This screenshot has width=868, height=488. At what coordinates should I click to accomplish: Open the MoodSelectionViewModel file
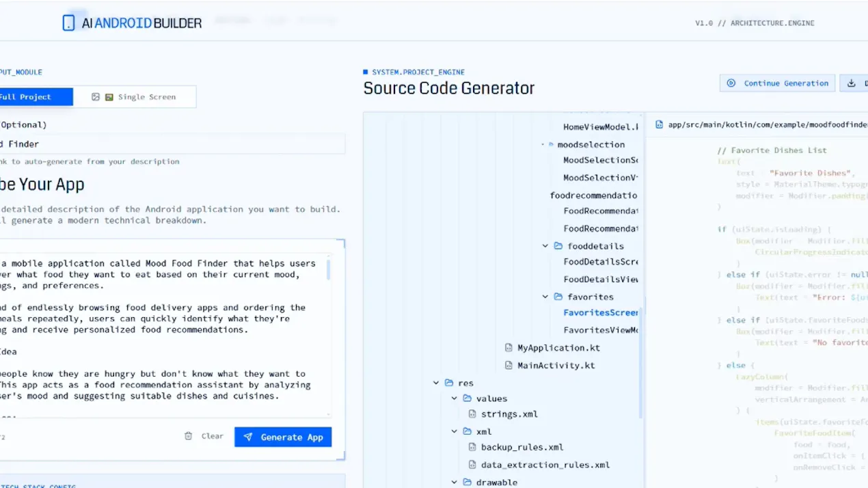point(601,178)
